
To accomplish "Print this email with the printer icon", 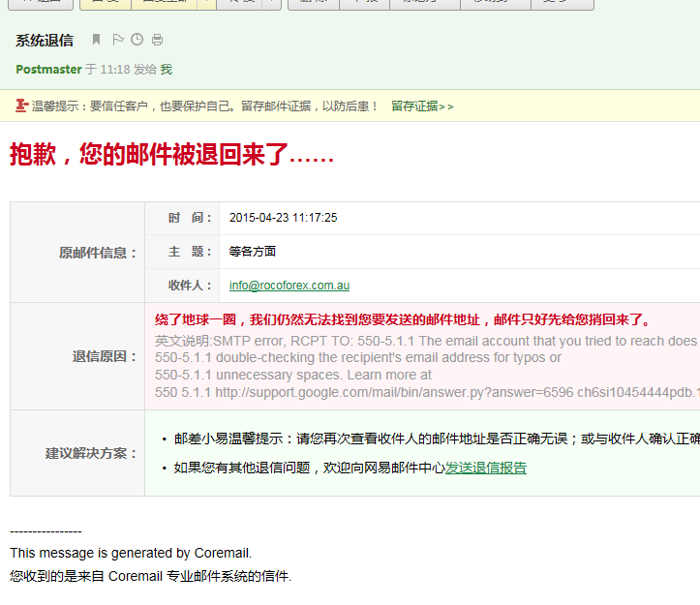I will [x=157, y=41].
